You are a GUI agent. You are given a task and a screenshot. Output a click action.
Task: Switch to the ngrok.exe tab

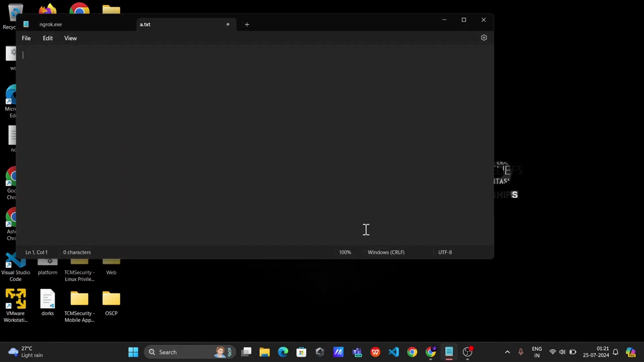coord(50,24)
